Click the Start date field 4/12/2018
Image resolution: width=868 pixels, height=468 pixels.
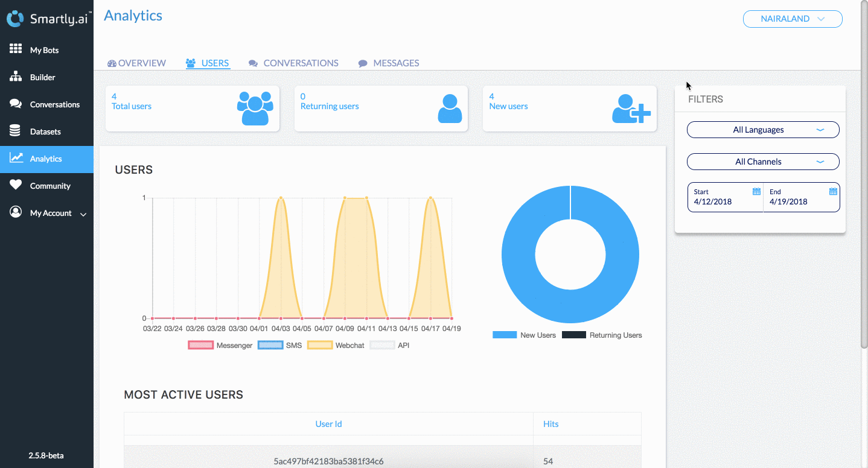tap(726, 197)
